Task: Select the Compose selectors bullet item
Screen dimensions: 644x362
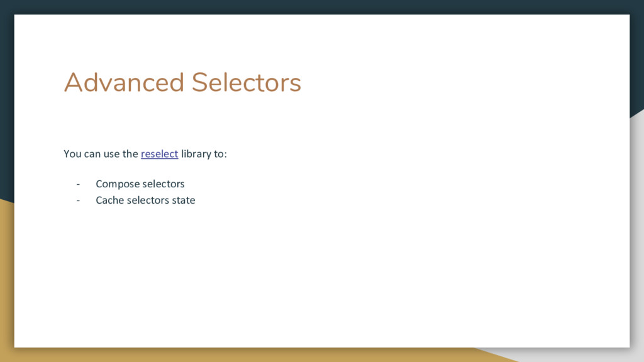Action: pyautogui.click(x=140, y=184)
